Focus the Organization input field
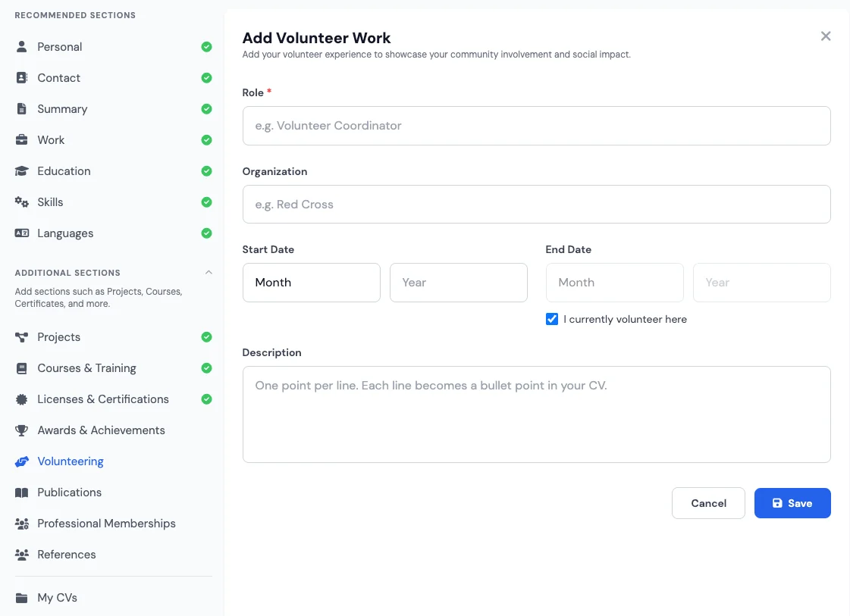This screenshot has height=616, width=850. point(536,205)
